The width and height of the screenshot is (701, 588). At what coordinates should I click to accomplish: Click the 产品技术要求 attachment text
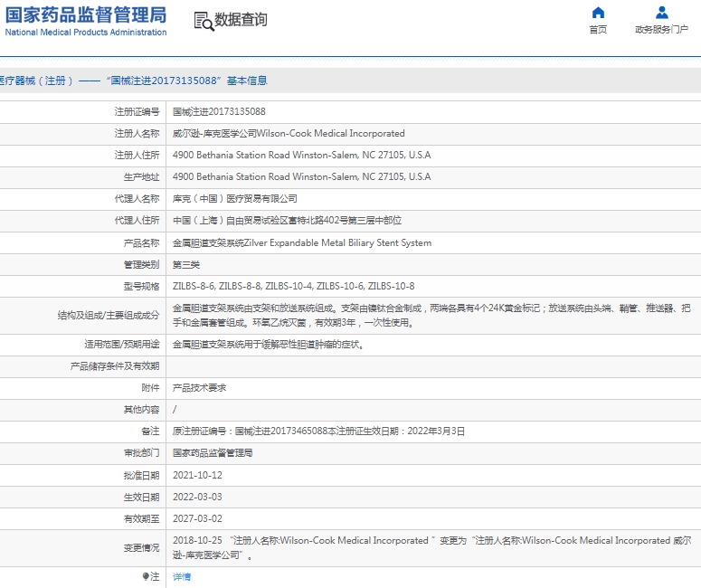(x=199, y=388)
